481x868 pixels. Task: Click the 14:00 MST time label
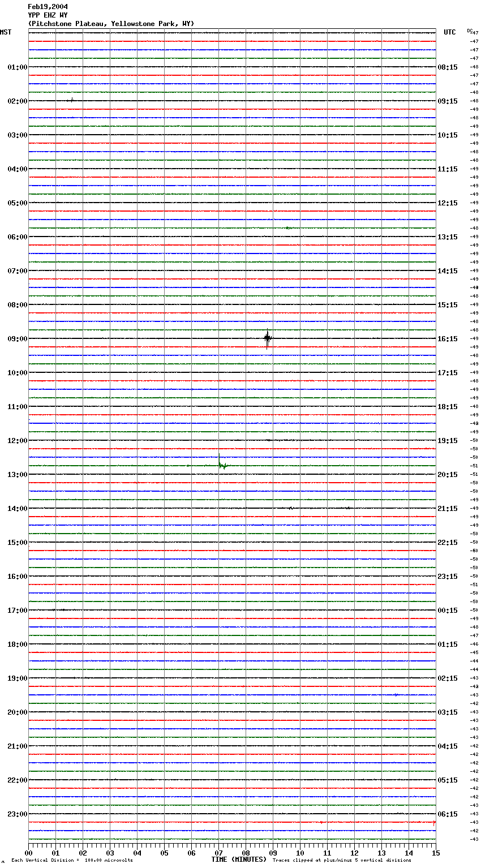17,509
